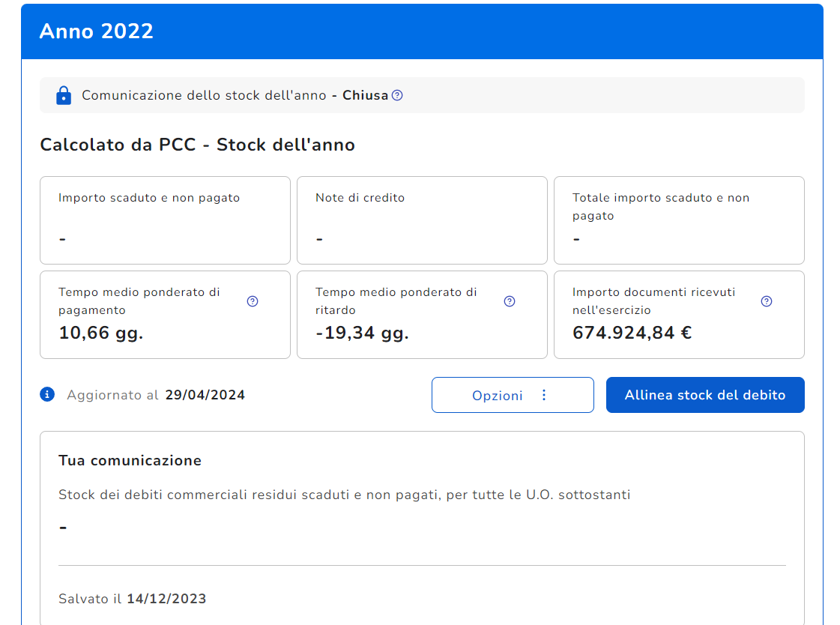The width and height of the screenshot is (840, 625).
Task: Click the updated date 29/04/2024
Action: [205, 395]
